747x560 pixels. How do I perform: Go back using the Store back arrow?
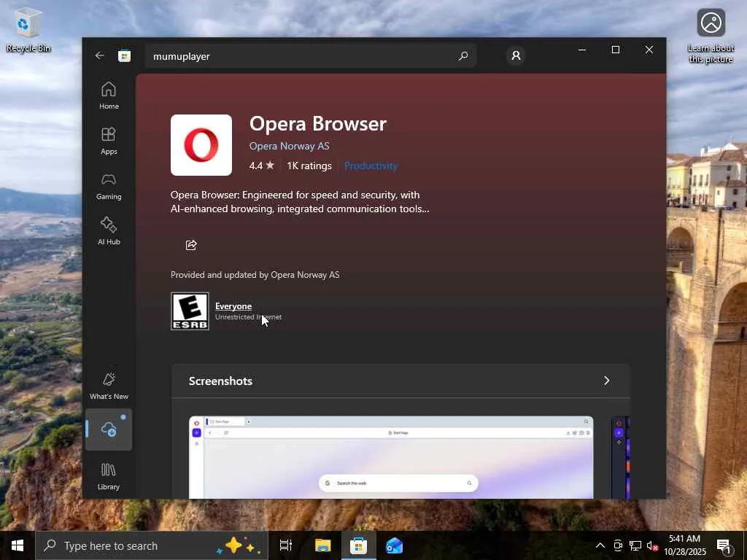[99, 55]
